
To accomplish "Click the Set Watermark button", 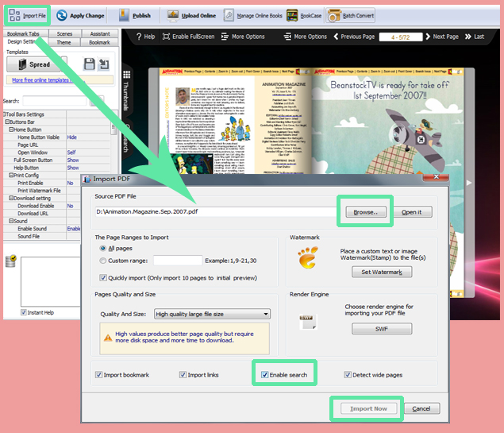I will (382, 272).
